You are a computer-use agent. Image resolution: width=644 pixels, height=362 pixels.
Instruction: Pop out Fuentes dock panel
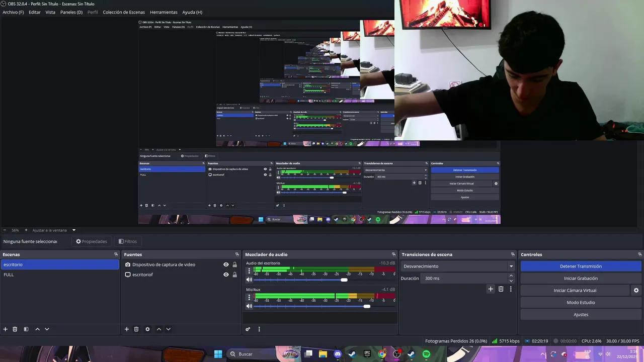coord(237,254)
